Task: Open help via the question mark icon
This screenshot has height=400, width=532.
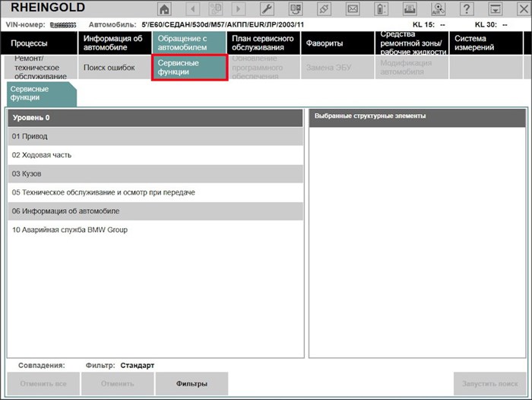Action: (x=467, y=9)
